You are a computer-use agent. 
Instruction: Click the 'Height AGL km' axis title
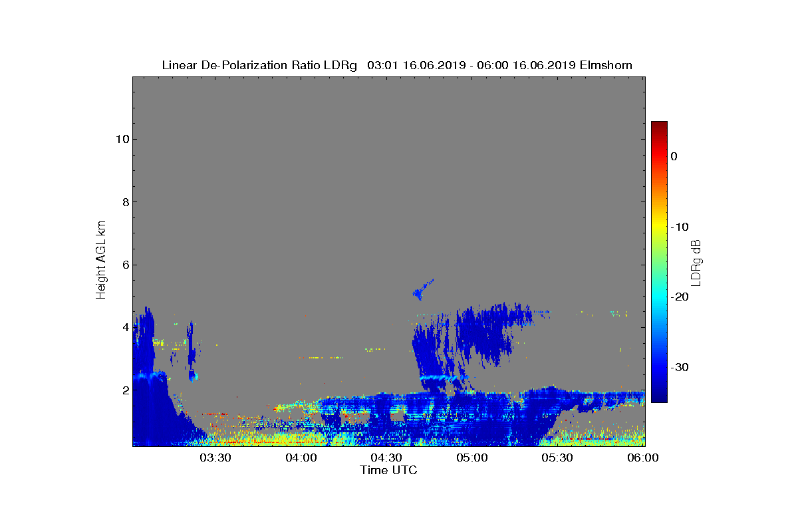point(101,261)
